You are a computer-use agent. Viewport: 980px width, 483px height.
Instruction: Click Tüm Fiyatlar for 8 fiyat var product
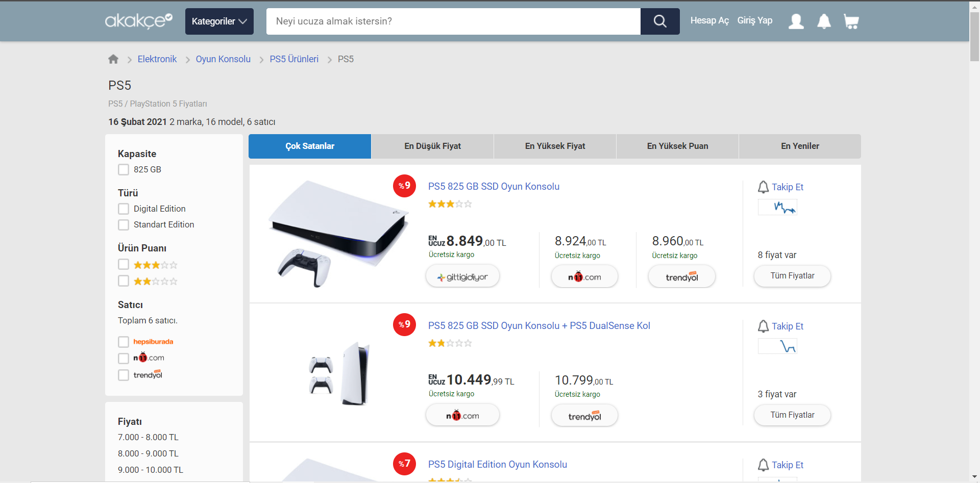pos(792,276)
